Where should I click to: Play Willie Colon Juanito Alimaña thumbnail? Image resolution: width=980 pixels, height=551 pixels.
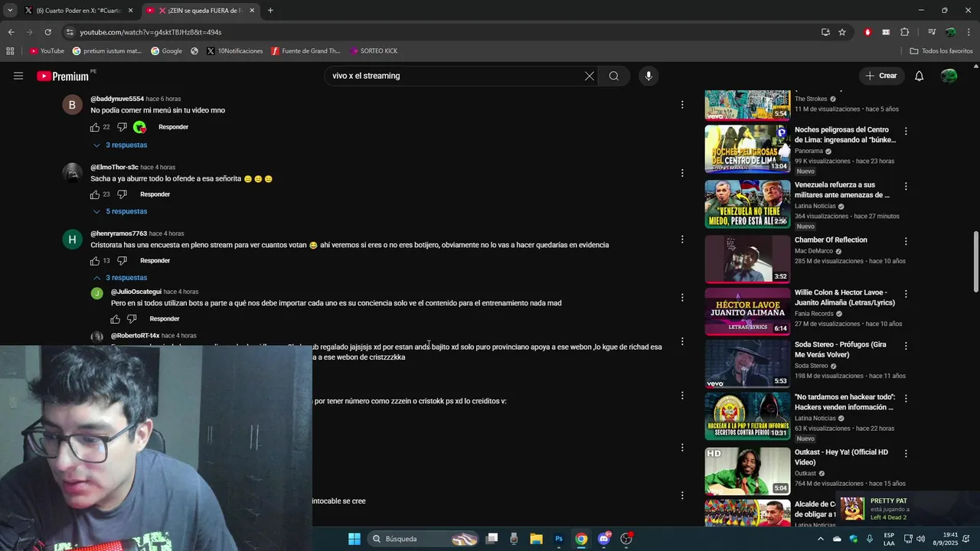pyautogui.click(x=747, y=311)
